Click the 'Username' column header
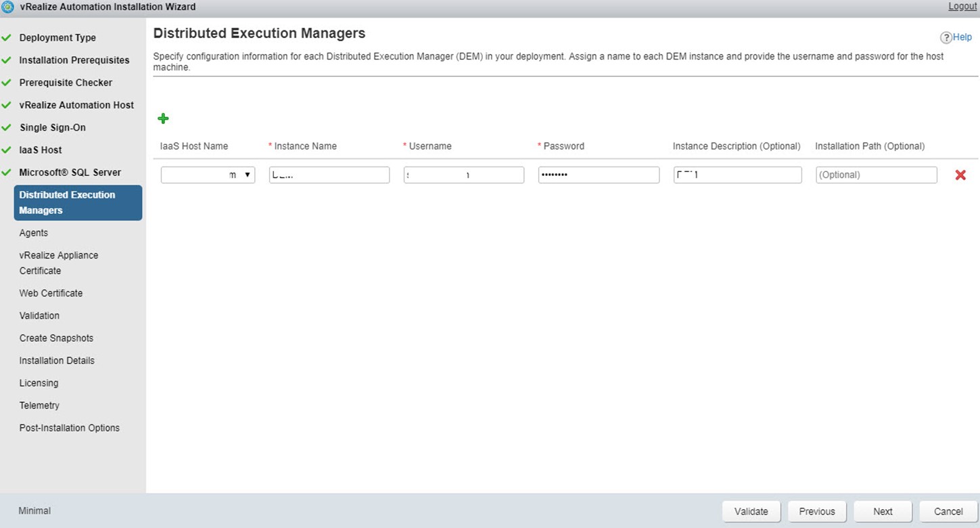This screenshot has height=528, width=980. [430, 146]
